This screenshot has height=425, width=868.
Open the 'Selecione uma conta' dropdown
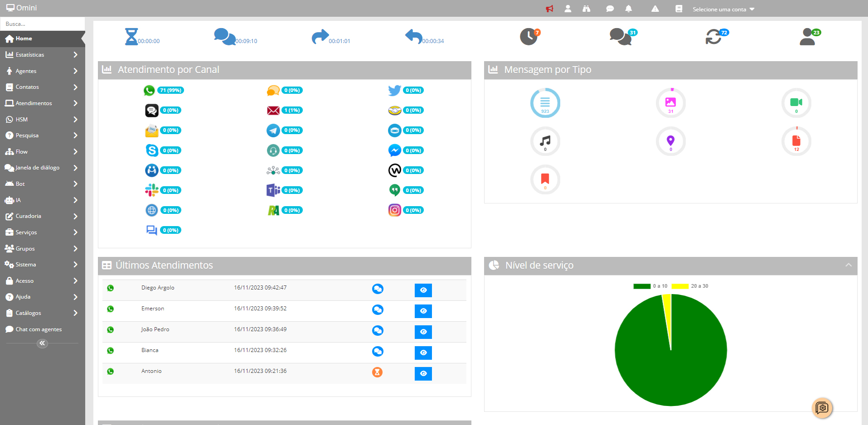pos(723,9)
